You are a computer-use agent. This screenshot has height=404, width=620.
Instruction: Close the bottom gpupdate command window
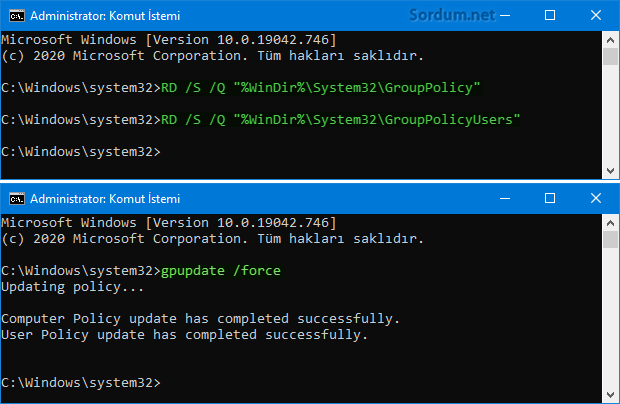(x=596, y=198)
